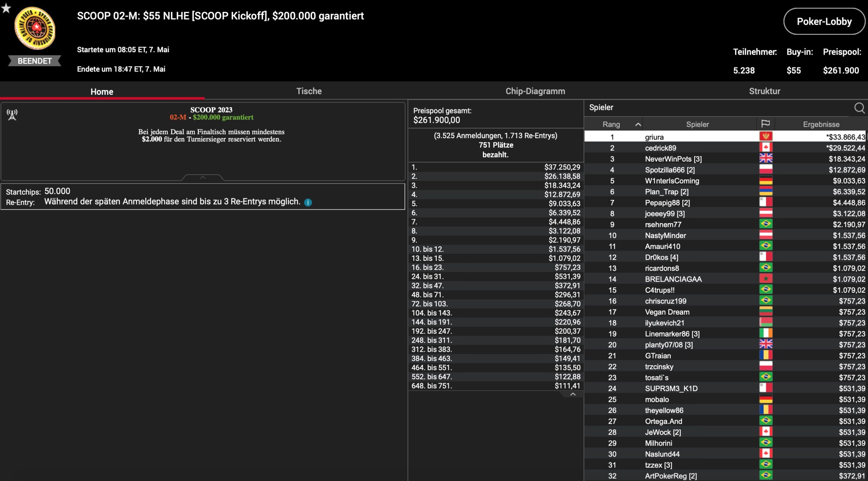This screenshot has height=481, width=868.
Task: Click Plan_Trap's Armenia flag
Action: click(766, 191)
